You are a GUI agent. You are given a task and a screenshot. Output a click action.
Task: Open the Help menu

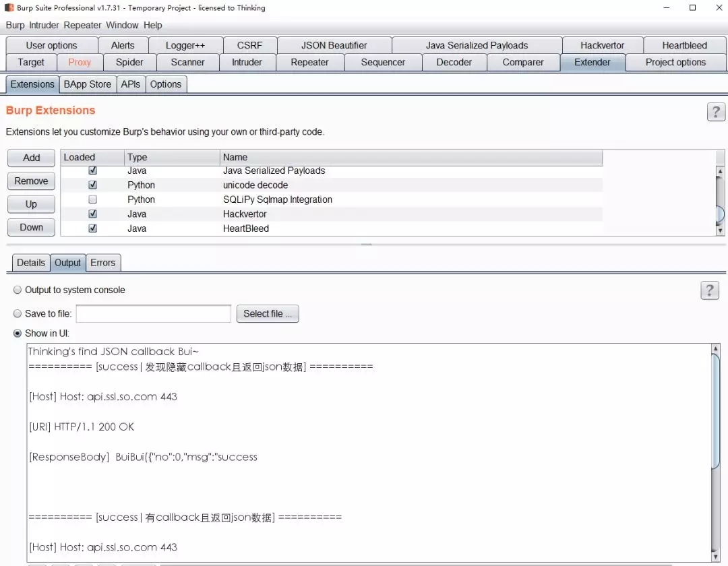click(x=153, y=25)
